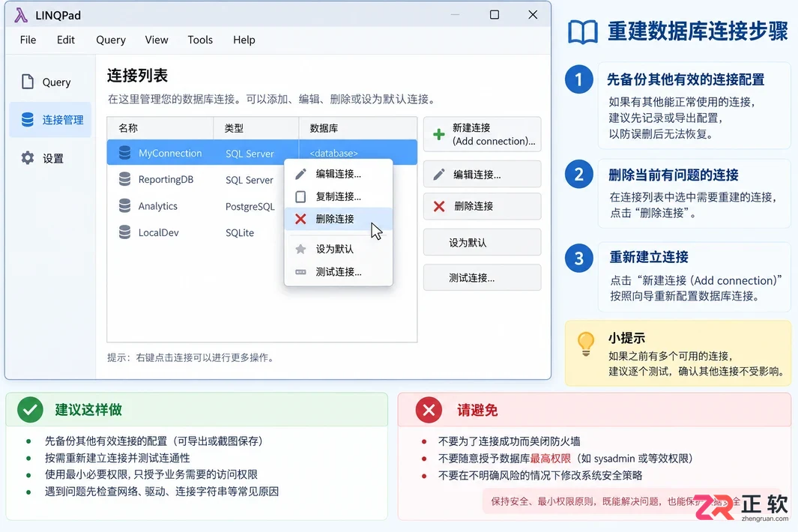Click the <database> cell of MyConnection
Image resolution: width=798 pixels, height=532 pixels.
point(334,154)
